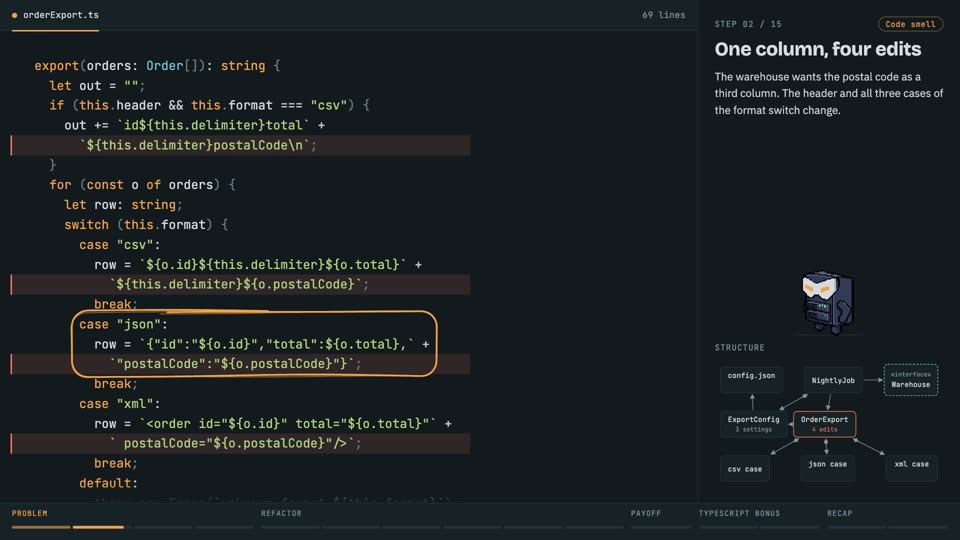Click the 'let out = "";' code line
This screenshot has width=960, height=540.
97,86
